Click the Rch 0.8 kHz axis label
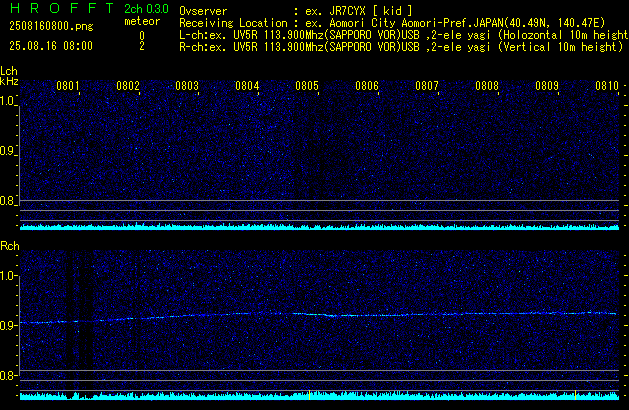 point(7,375)
